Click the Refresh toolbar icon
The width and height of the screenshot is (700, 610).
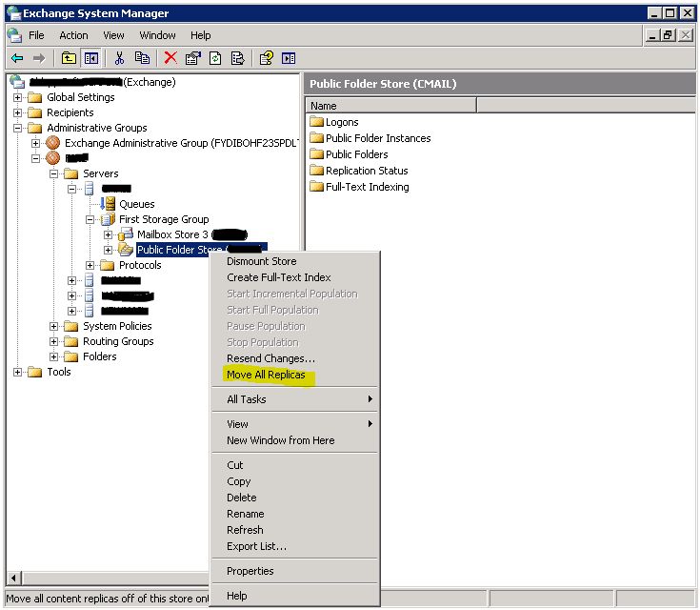click(215, 58)
